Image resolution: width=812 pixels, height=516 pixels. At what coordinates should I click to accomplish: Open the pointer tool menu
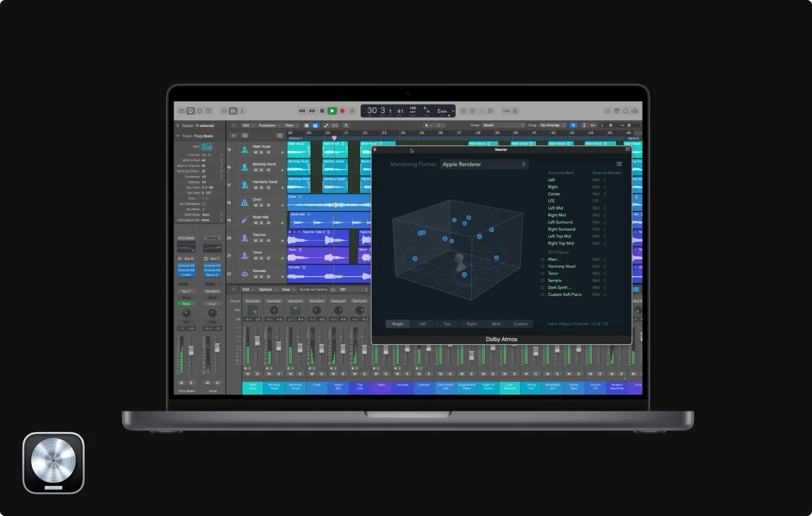[x=428, y=125]
